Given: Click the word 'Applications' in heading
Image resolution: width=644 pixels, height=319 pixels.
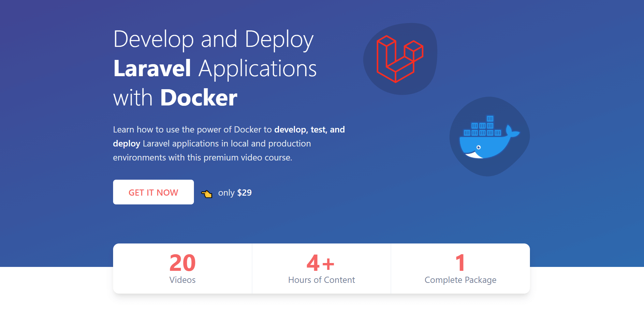Looking at the screenshot, I should pos(257,69).
